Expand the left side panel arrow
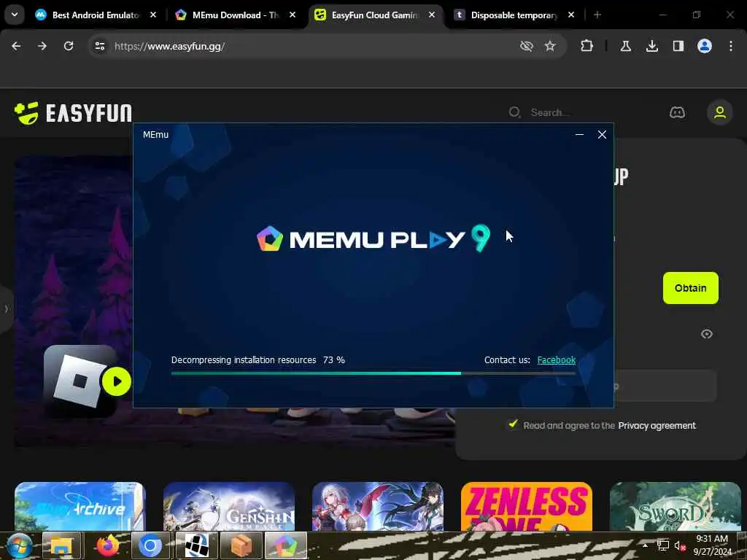 click(6, 309)
